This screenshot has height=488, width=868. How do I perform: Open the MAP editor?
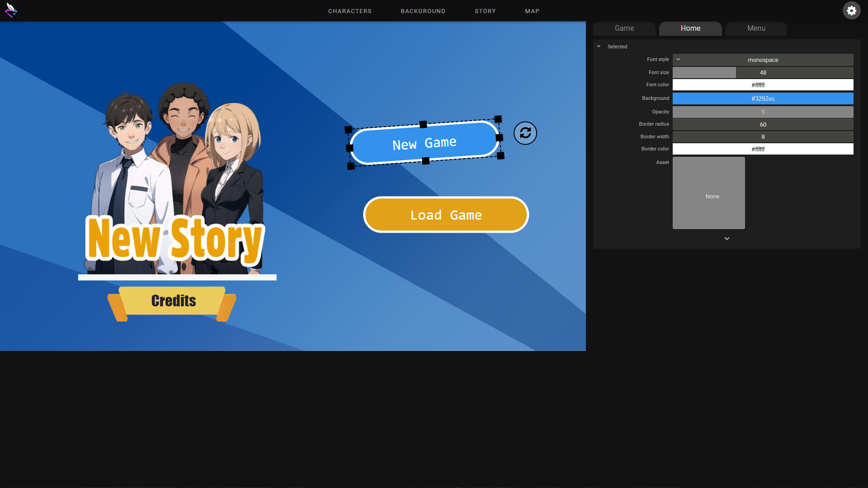pos(532,11)
